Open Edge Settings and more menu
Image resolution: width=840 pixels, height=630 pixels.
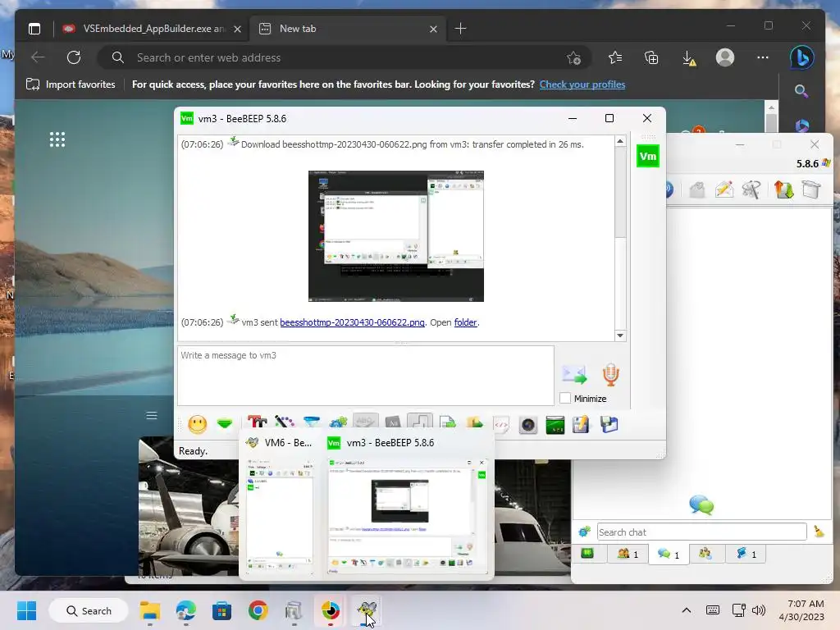point(763,57)
